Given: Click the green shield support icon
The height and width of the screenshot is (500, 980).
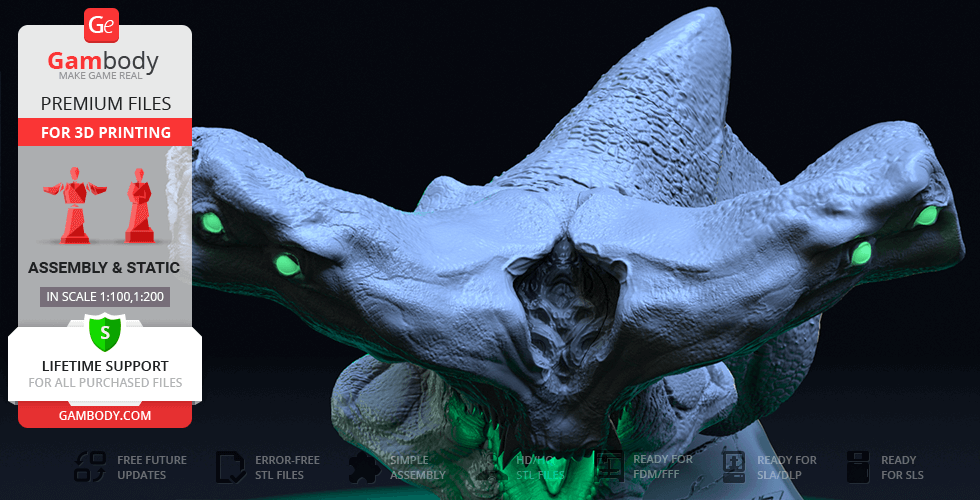Looking at the screenshot, I should pyautogui.click(x=104, y=331).
